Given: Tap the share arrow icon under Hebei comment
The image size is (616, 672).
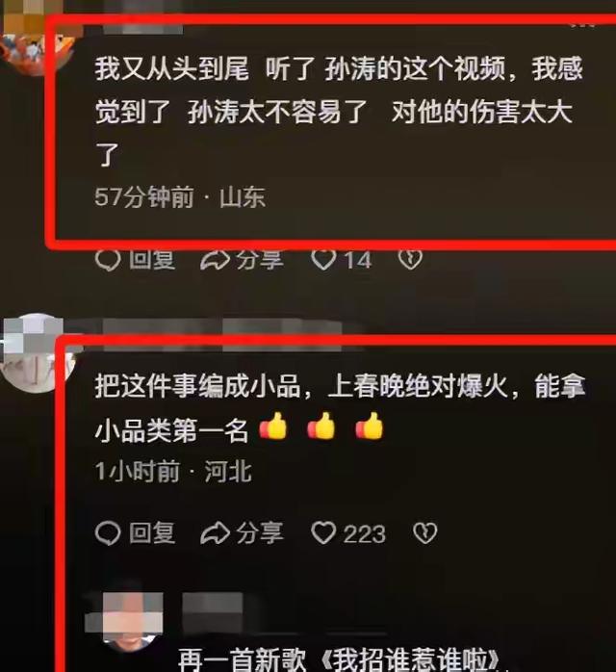Looking at the screenshot, I should tap(215, 533).
